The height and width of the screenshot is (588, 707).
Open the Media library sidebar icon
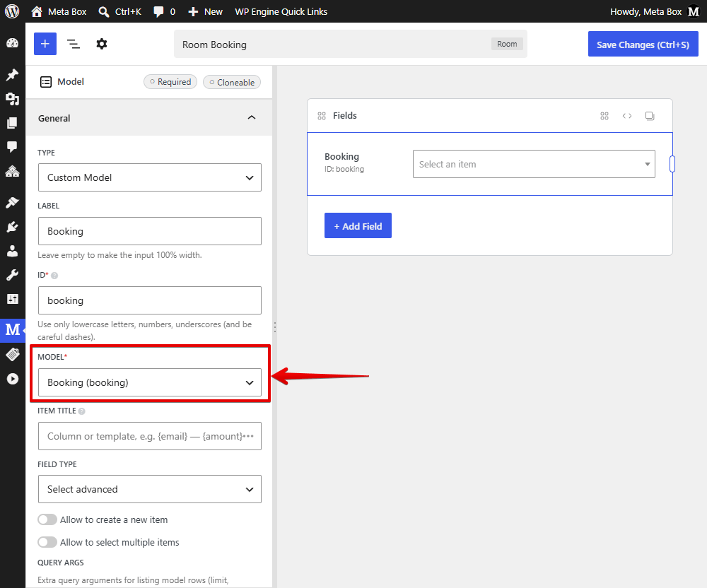coord(12,99)
